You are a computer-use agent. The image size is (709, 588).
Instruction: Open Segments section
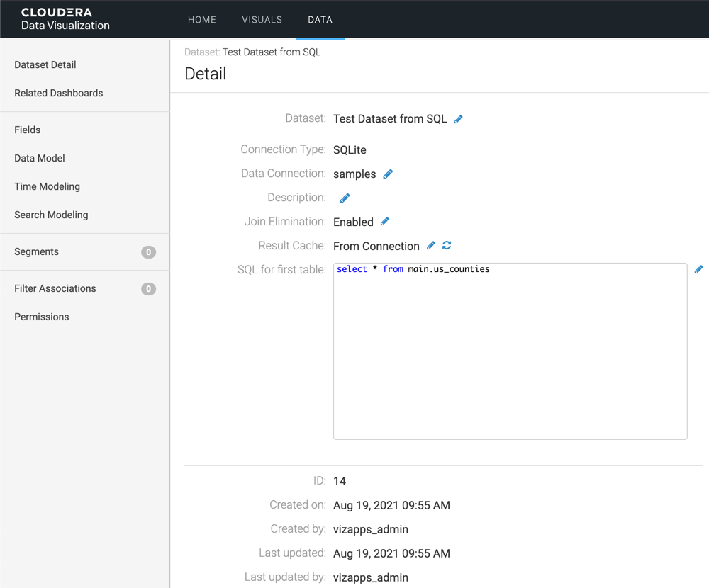(37, 251)
